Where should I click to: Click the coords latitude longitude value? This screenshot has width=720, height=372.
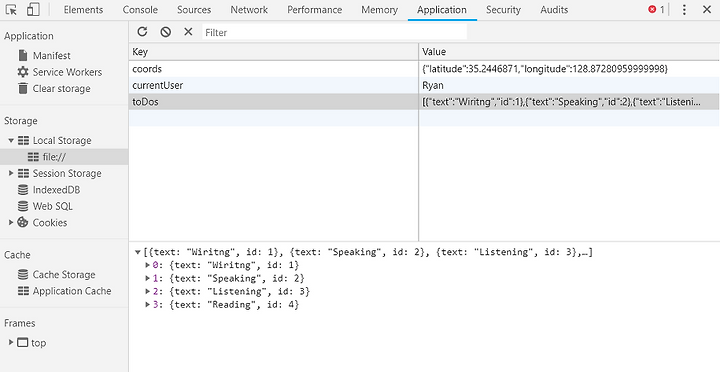[x=569, y=69]
